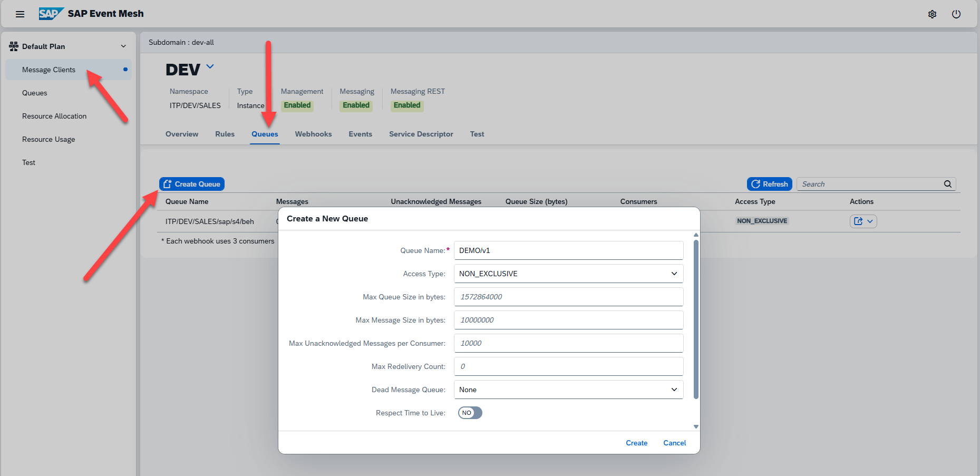
Task: Open the settings gear icon
Action: coord(932,14)
